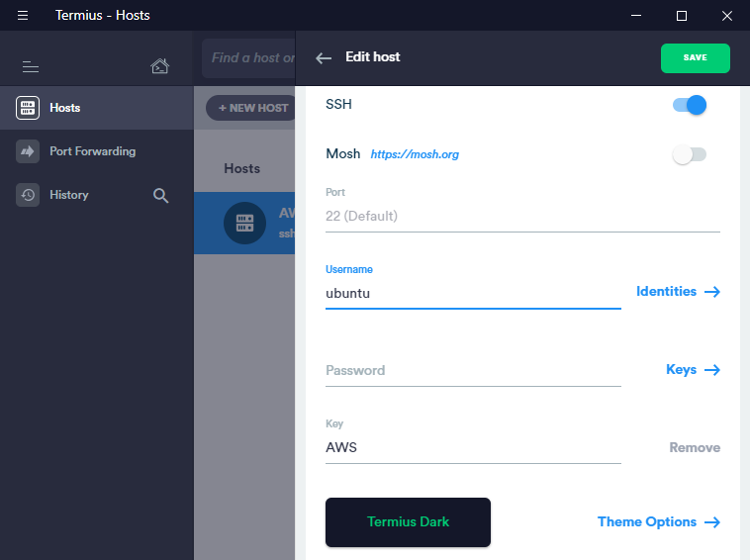Image resolution: width=750 pixels, height=560 pixels.
Task: Click the SSH label
Action: (x=338, y=104)
